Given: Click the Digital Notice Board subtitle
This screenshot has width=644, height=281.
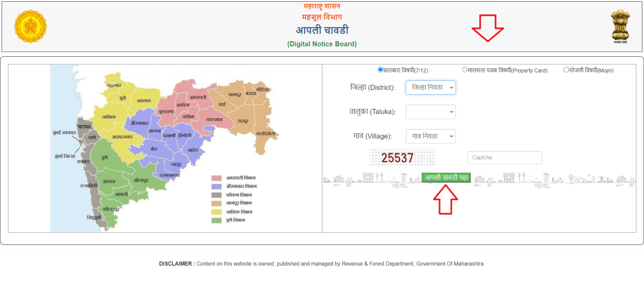Looking at the screenshot, I should pos(322,44).
